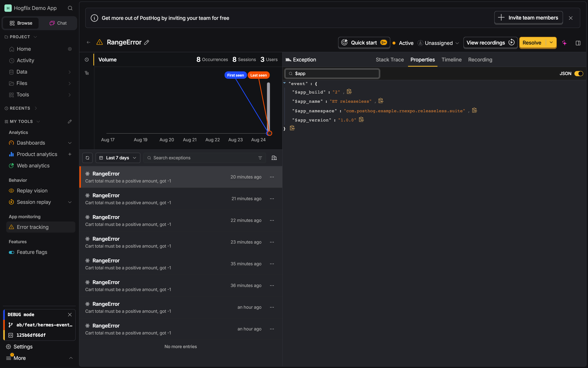Open Quick start

[364, 43]
